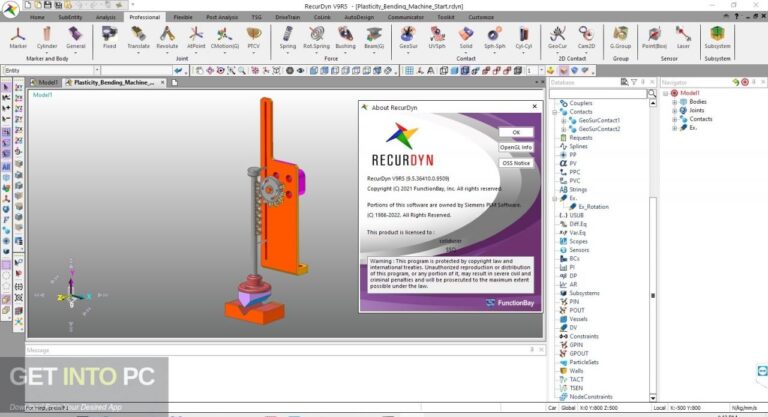
Task: Switch to the Model1 document tab
Action: tap(45, 82)
